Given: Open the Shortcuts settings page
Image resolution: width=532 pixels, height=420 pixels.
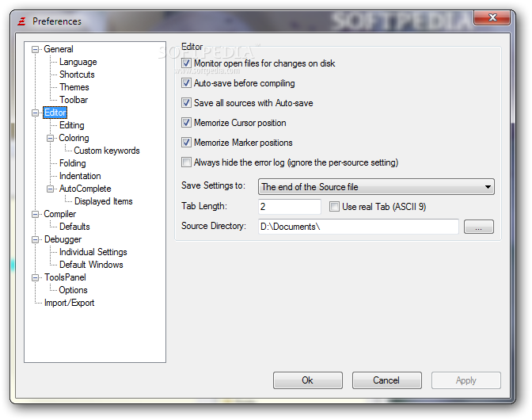Looking at the screenshot, I should pyautogui.click(x=77, y=74).
